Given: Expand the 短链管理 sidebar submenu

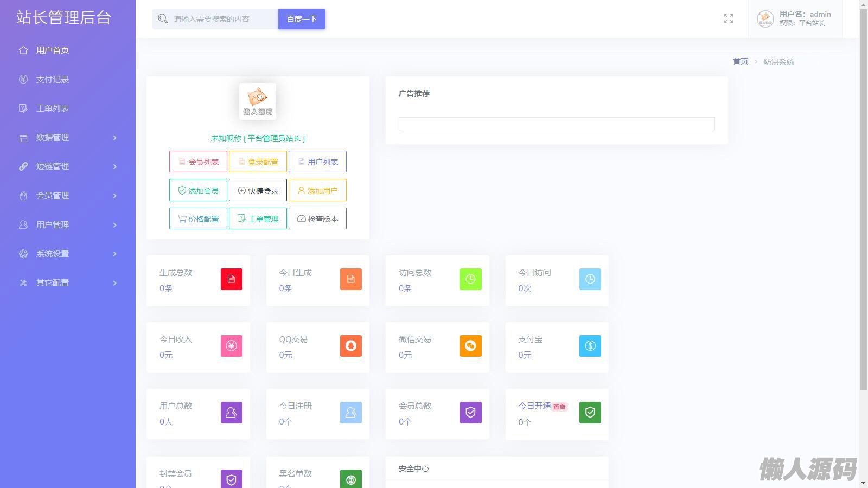Looking at the screenshot, I should [x=68, y=166].
